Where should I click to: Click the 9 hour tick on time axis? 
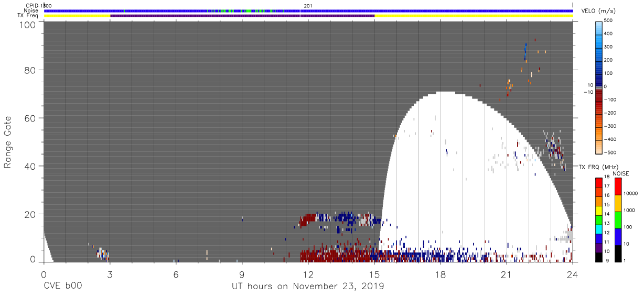[242, 274]
